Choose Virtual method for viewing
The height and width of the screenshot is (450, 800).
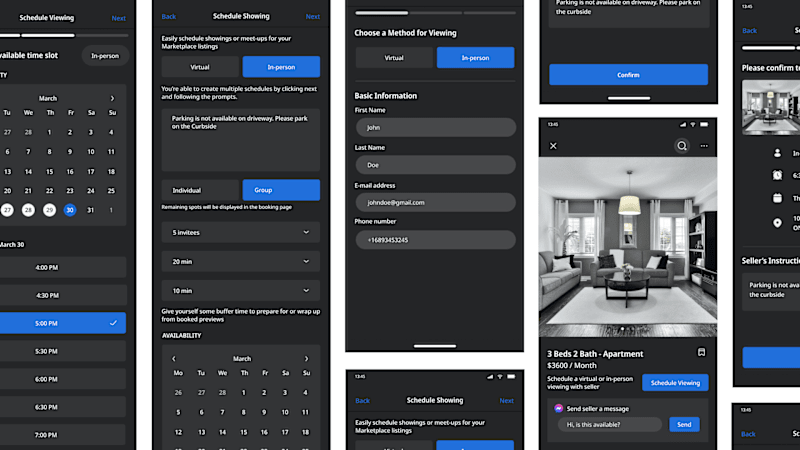394,58
